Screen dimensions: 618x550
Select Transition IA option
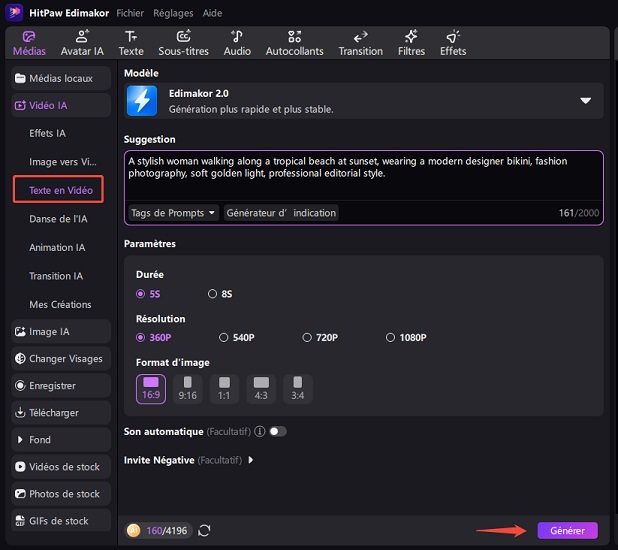pyautogui.click(x=56, y=276)
